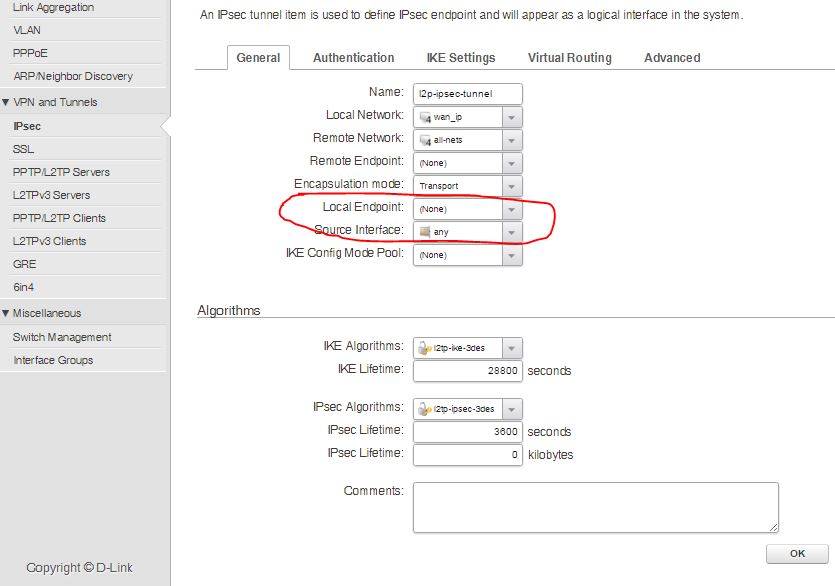Switch to the Authentication tab
Viewport: 835px width, 586px height.
pyautogui.click(x=354, y=58)
